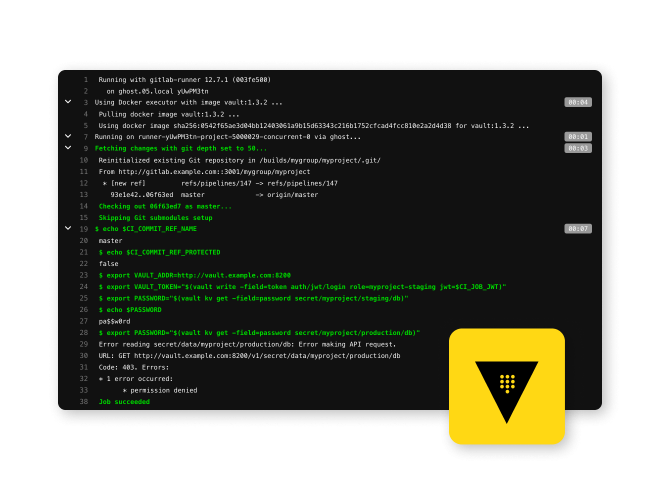This screenshot has height=480, width=660.
Task: Select line number 38 'Job succeeded'
Action: pos(85,402)
